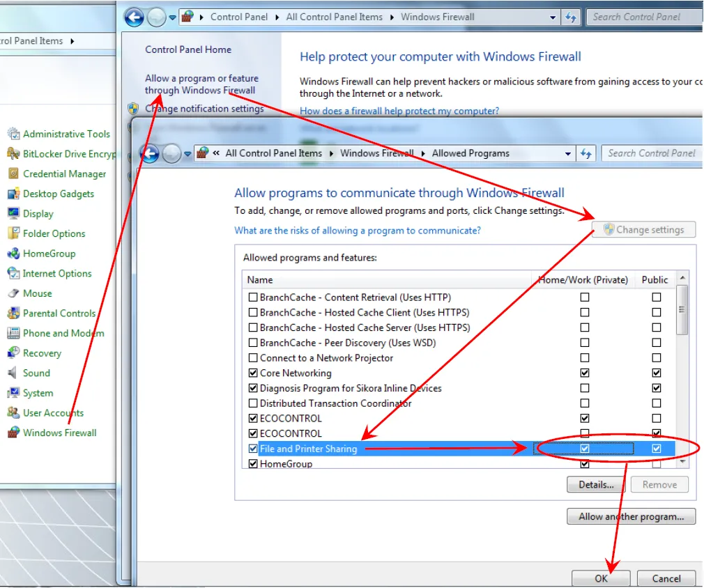The width and height of the screenshot is (704, 588).
Task: Click Windows Firewall breadcrumb in Allowed Programs window
Action: [x=376, y=153]
